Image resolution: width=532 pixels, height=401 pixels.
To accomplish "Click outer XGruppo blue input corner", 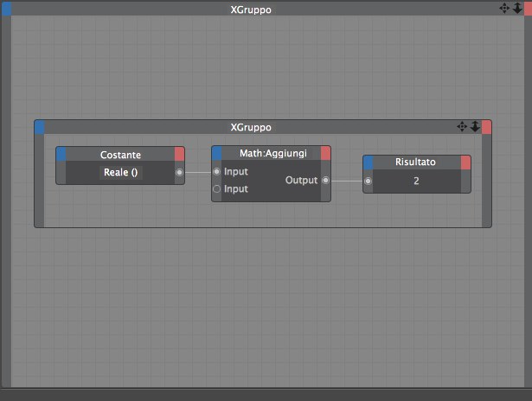I will pyautogui.click(x=6, y=9).
